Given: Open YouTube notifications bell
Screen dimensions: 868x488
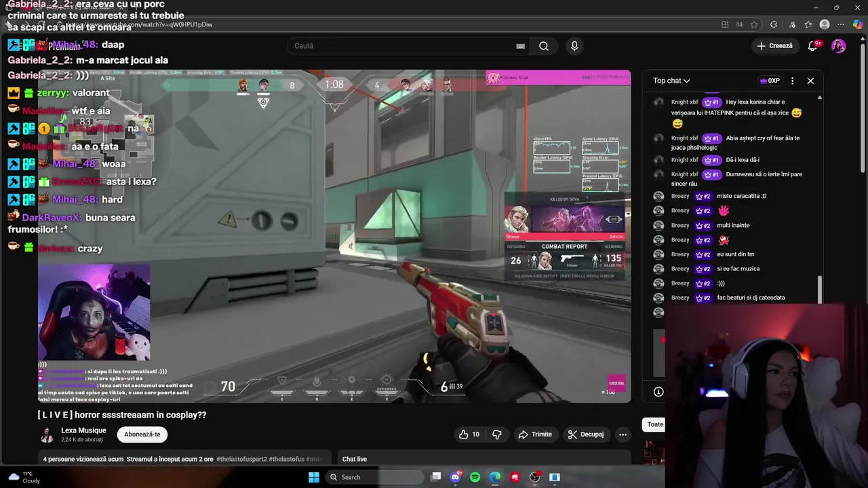Looking at the screenshot, I should (813, 46).
